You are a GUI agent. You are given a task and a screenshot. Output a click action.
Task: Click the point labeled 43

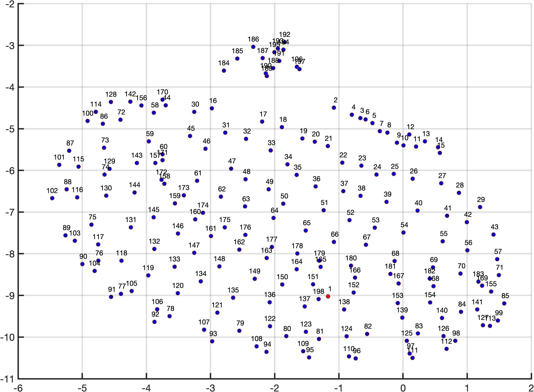493,234
